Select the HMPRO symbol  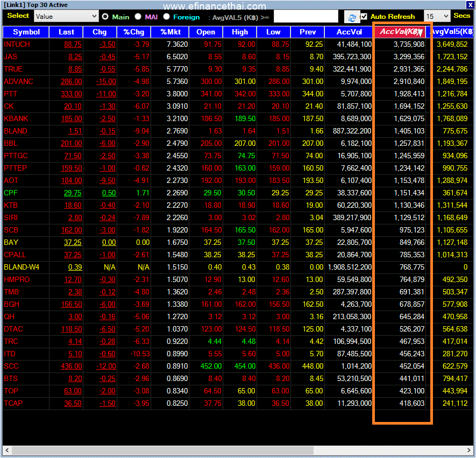click(x=17, y=279)
